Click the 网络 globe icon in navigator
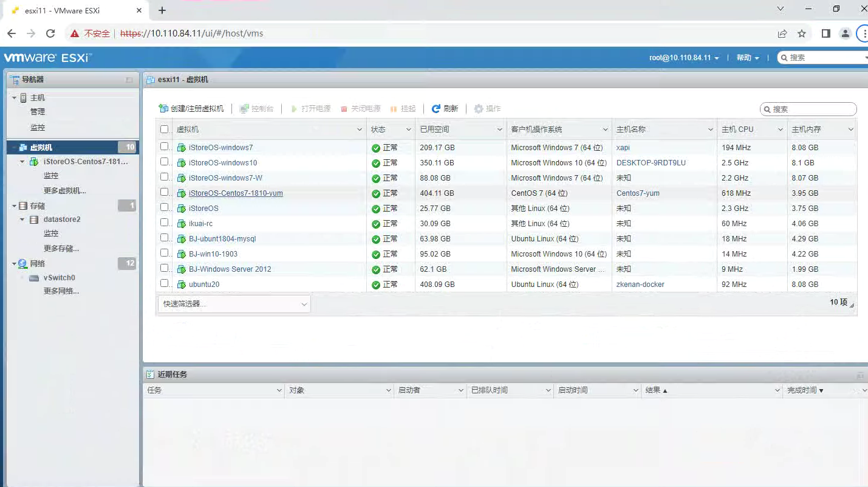This screenshot has width=868, height=487. 23,264
